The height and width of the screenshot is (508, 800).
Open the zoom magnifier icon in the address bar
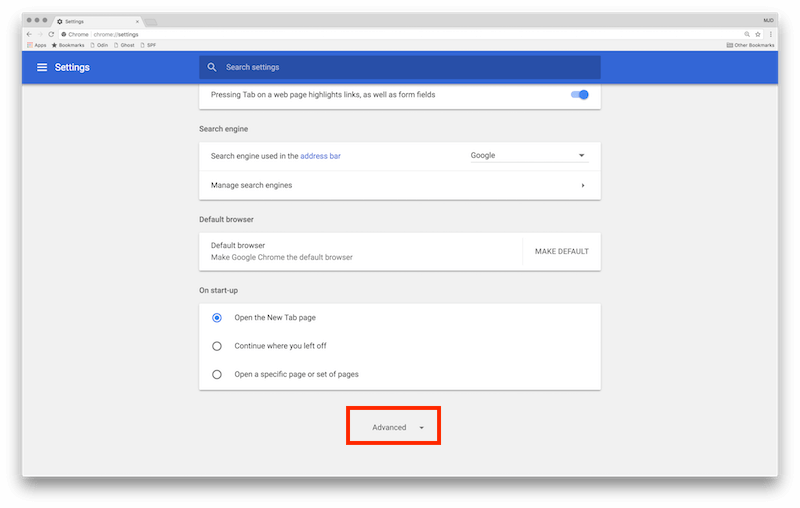747,34
